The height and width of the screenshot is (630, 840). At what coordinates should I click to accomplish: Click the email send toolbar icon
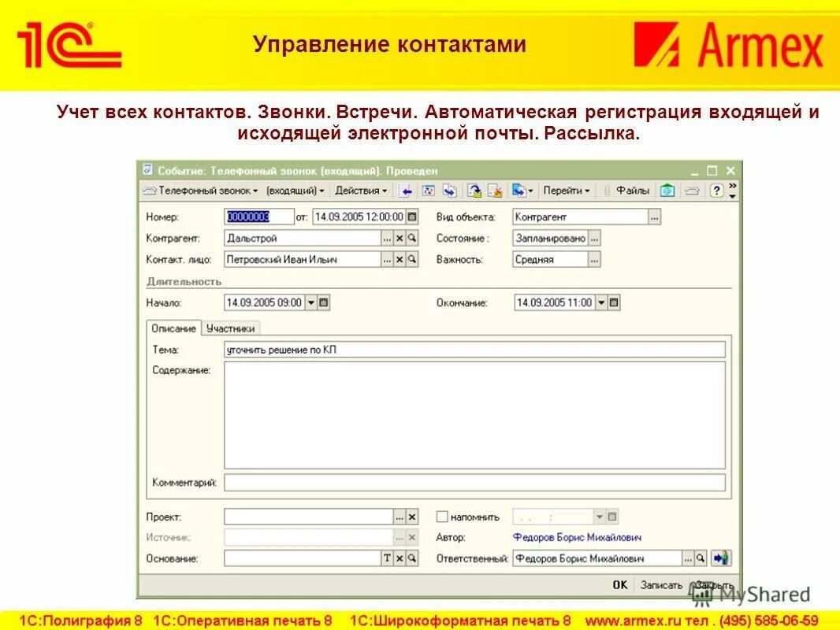click(x=474, y=190)
